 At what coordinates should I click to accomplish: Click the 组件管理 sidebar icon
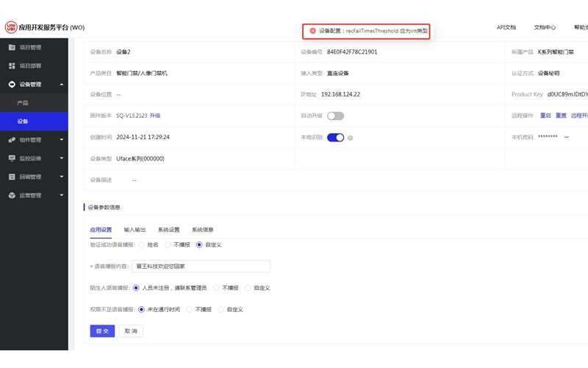point(12,140)
